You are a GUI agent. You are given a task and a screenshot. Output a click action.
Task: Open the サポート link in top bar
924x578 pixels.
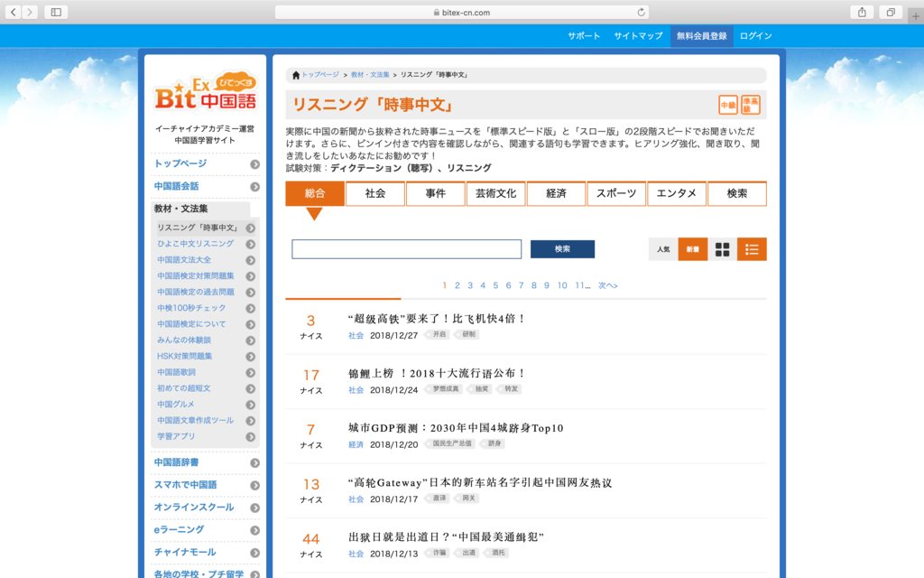(x=584, y=36)
